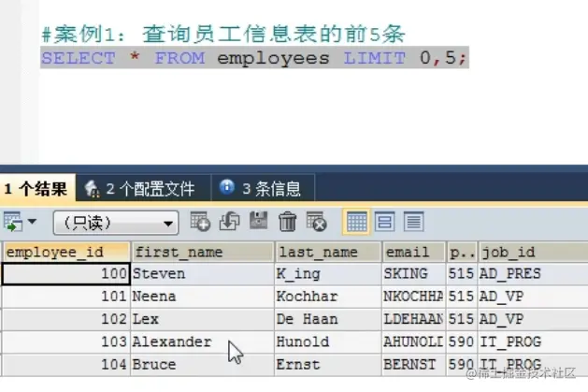The image size is (588, 392).
Task: Click the De Haan last_name cell
Action: pyautogui.click(x=328, y=319)
